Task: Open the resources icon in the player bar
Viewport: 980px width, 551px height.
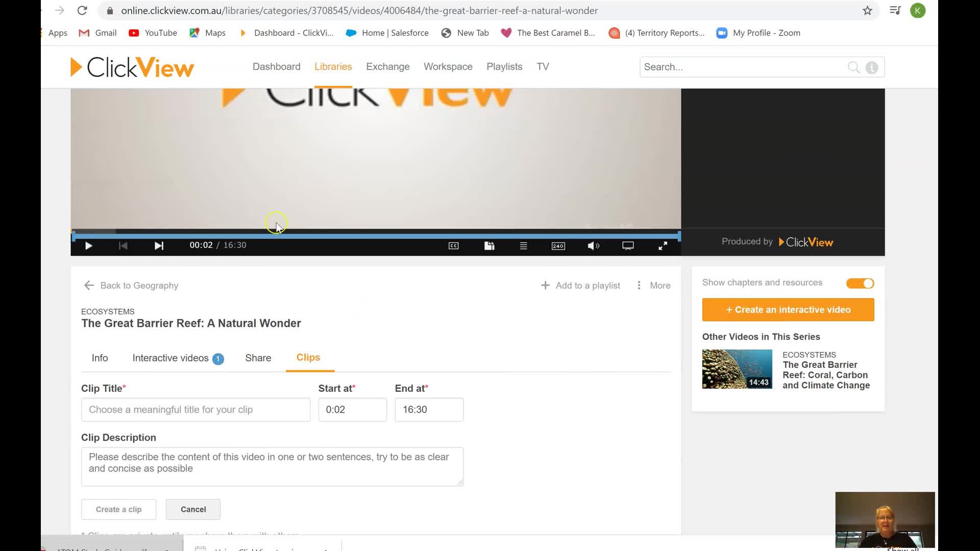Action: coord(489,246)
